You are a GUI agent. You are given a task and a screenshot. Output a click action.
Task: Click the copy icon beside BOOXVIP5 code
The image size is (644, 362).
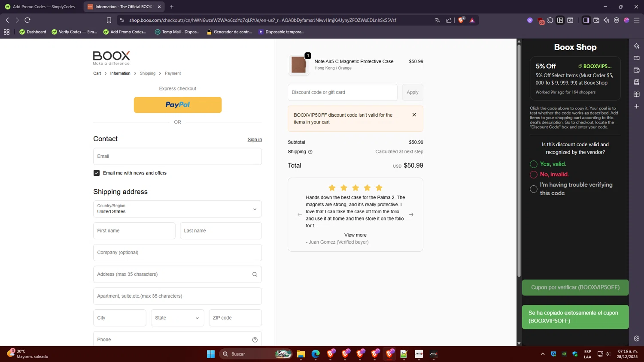click(x=580, y=66)
